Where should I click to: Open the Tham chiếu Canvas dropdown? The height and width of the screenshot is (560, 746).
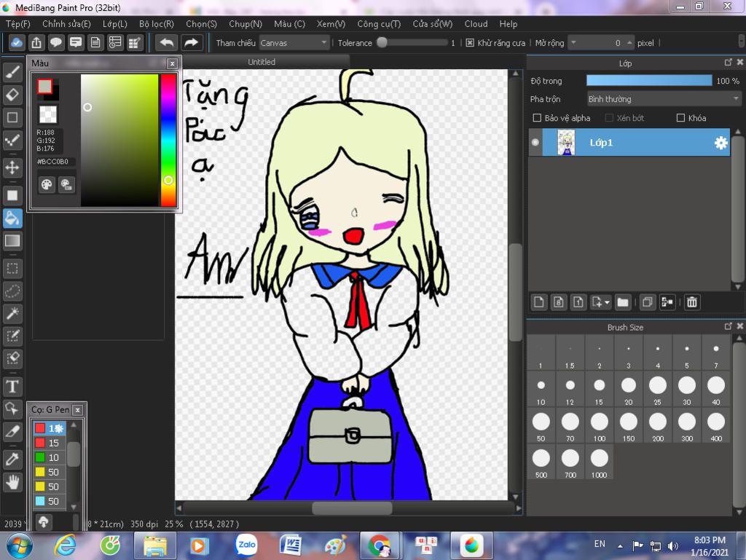click(x=294, y=43)
